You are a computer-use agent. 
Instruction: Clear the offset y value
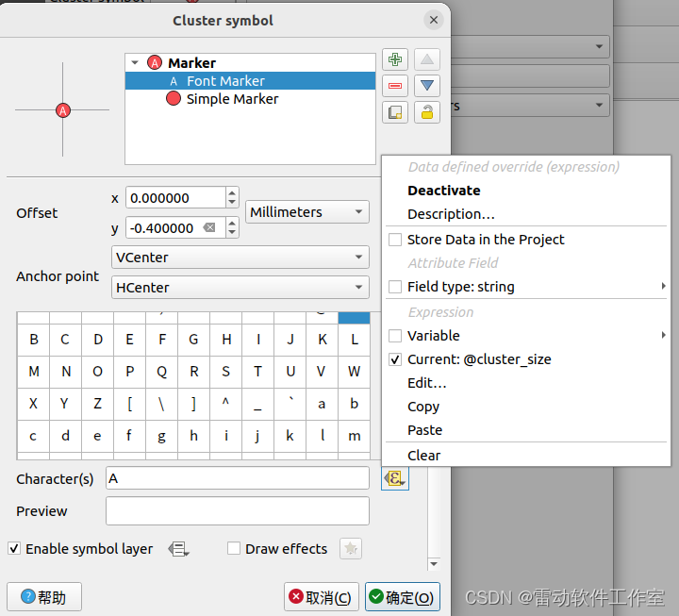pos(209,227)
